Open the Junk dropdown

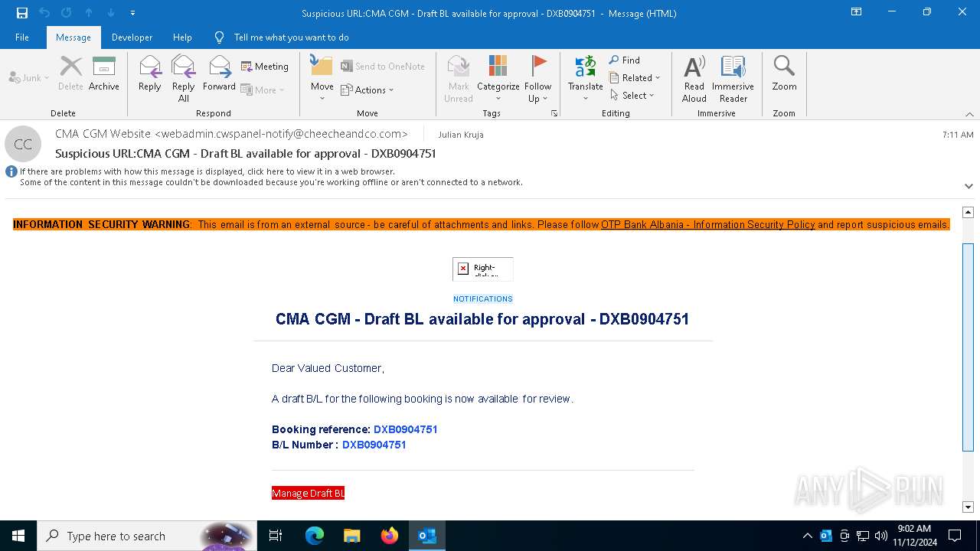(x=29, y=77)
